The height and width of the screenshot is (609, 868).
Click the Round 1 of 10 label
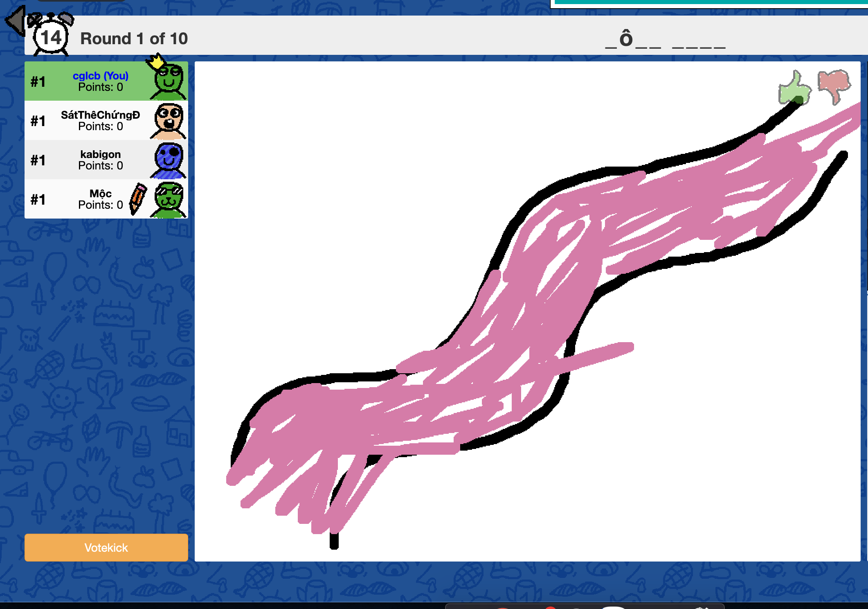[x=134, y=39]
